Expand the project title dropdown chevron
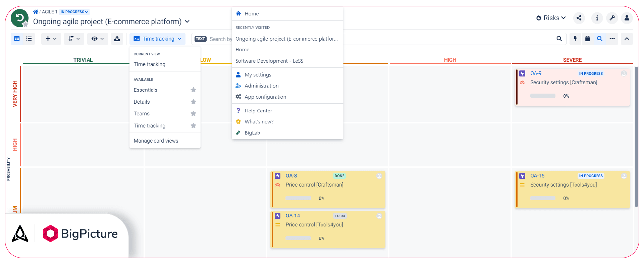This screenshot has height=265, width=644. pos(187,22)
